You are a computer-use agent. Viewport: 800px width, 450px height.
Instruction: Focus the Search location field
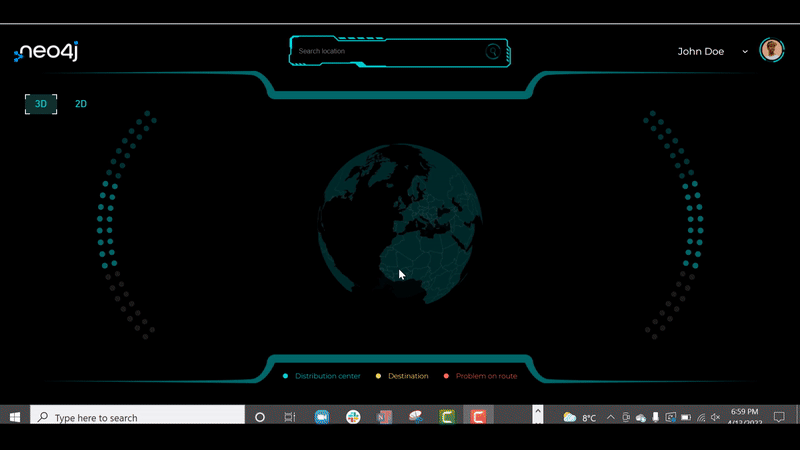(x=390, y=51)
